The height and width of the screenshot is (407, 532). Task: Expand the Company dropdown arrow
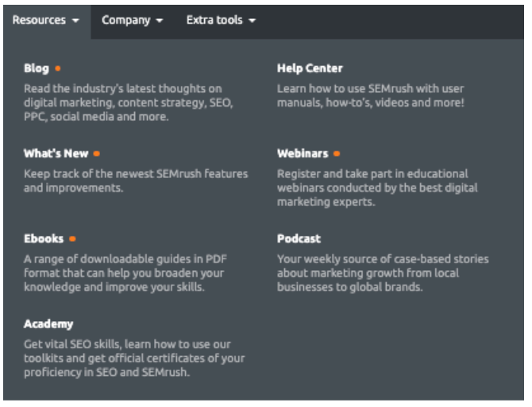[x=160, y=21]
